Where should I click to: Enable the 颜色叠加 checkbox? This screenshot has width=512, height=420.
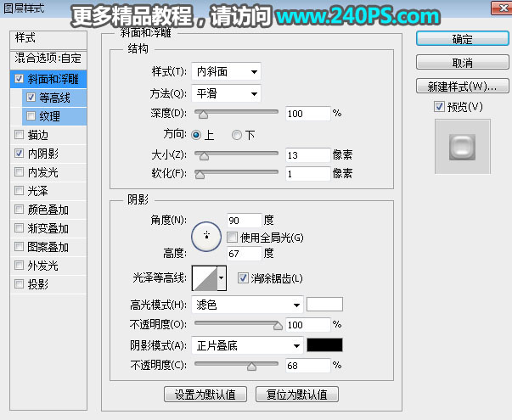point(19,209)
